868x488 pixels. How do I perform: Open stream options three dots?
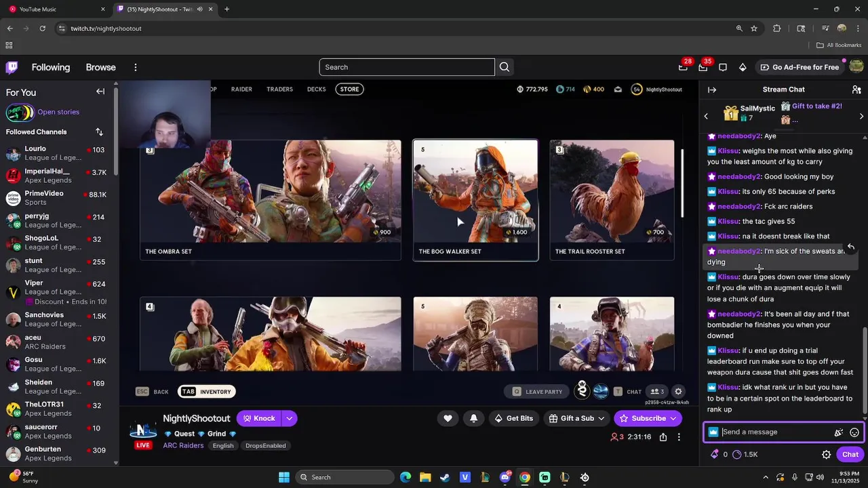tap(679, 437)
